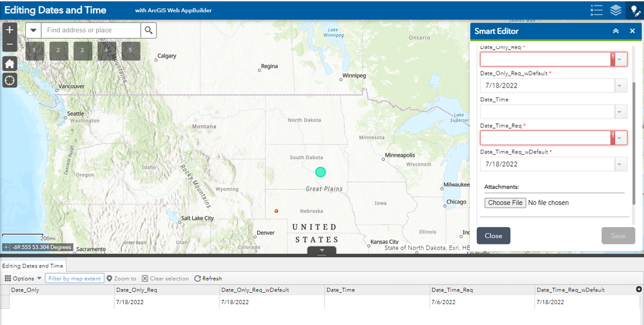Go to default map extent home
Image resolution: width=644 pixels, height=325 pixels.
10,64
